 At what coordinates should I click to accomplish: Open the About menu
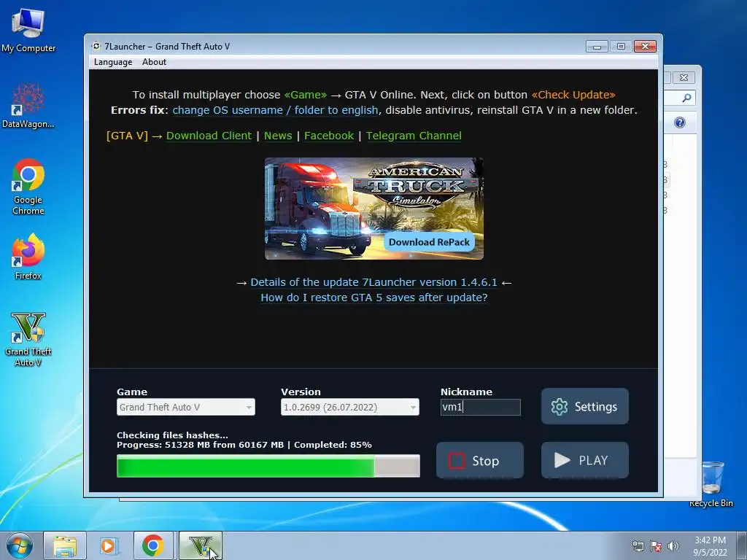point(155,62)
